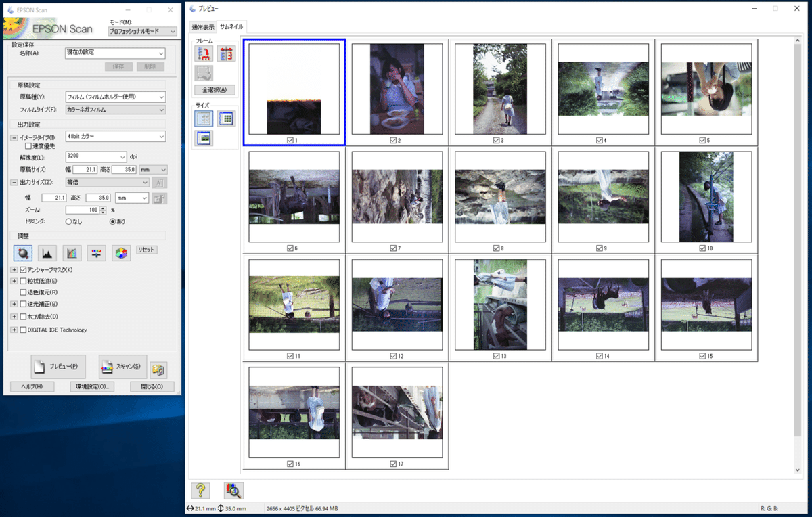Uncheck the checkbox under thumbnail 2
Image resolution: width=812 pixels, height=517 pixels.
pos(393,140)
